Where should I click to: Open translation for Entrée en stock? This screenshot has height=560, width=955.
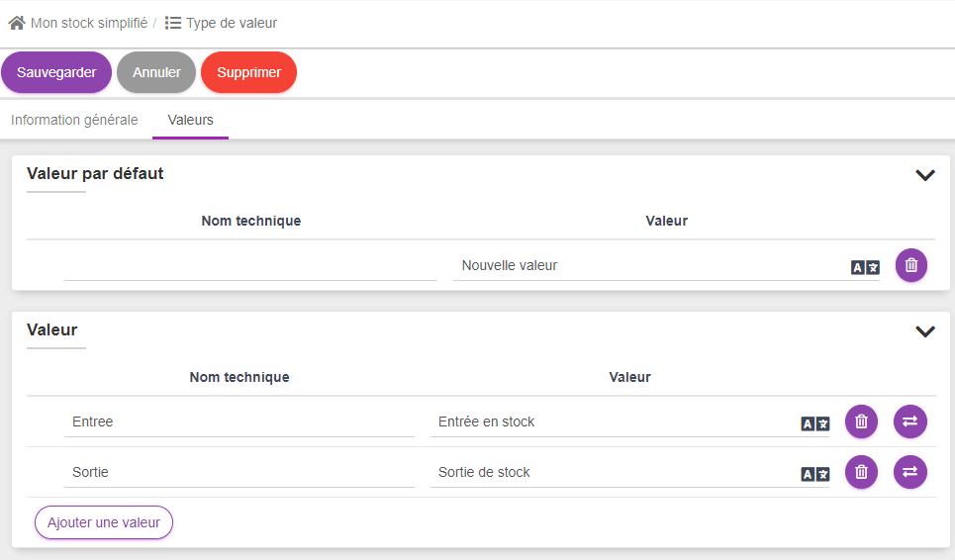pyautogui.click(x=814, y=423)
